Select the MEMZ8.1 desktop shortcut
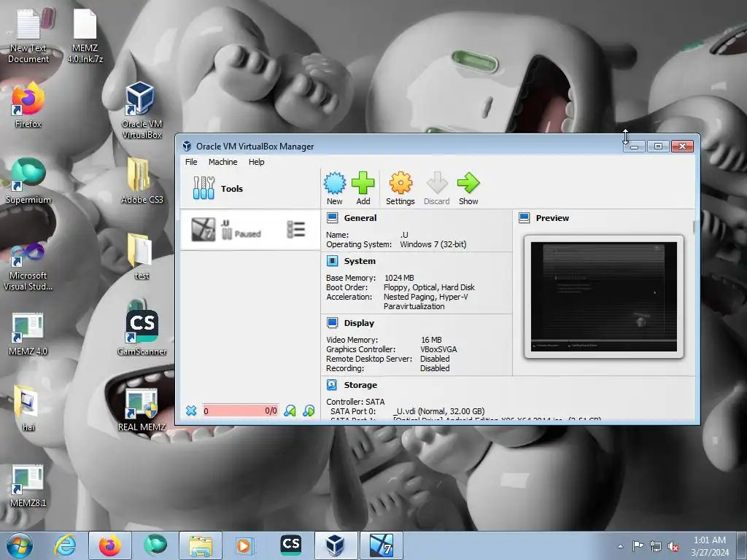The width and height of the screenshot is (747, 560). (28, 485)
